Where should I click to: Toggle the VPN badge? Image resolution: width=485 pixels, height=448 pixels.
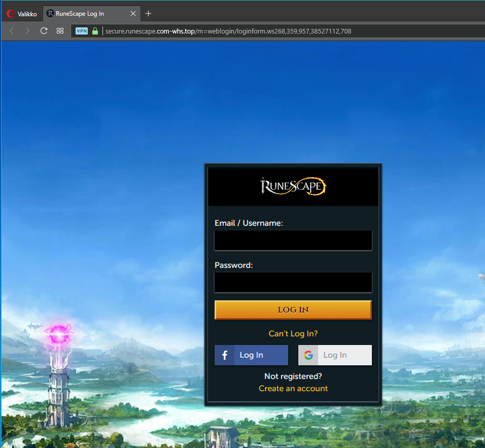pyautogui.click(x=82, y=31)
